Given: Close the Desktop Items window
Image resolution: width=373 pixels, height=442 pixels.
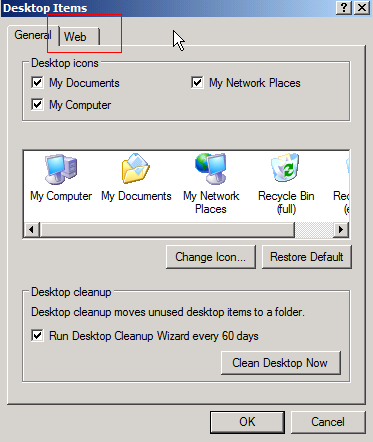Looking at the screenshot, I should pyautogui.click(x=362, y=7).
